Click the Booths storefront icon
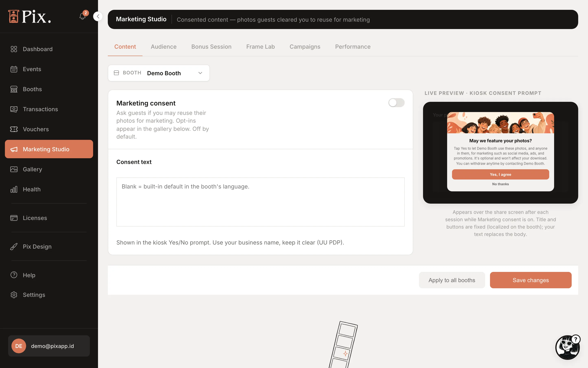 click(x=14, y=89)
